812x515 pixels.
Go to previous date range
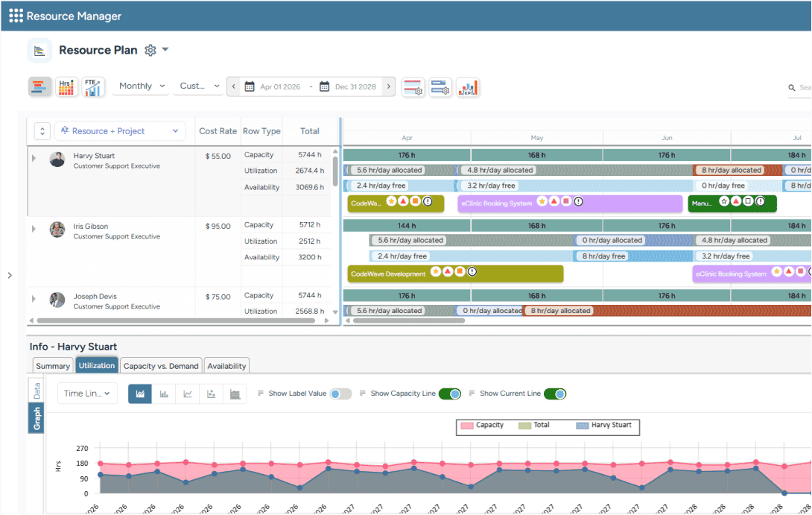[x=234, y=86]
